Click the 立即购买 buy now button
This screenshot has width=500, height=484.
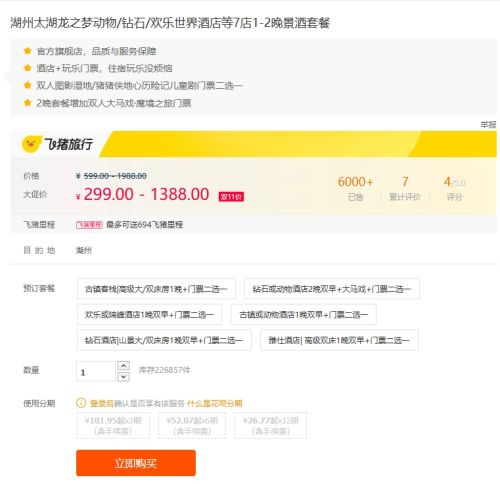[136, 463]
